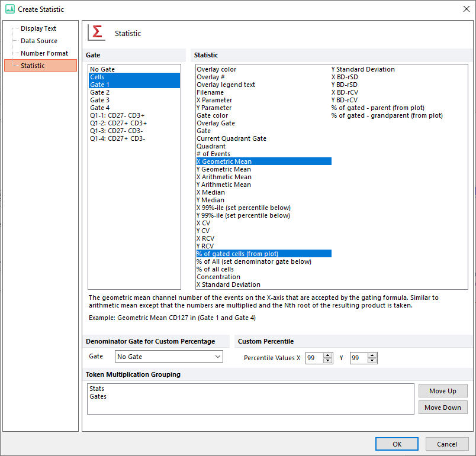476x456 pixels.
Task: Select X CV statistic
Action: click(x=264, y=223)
